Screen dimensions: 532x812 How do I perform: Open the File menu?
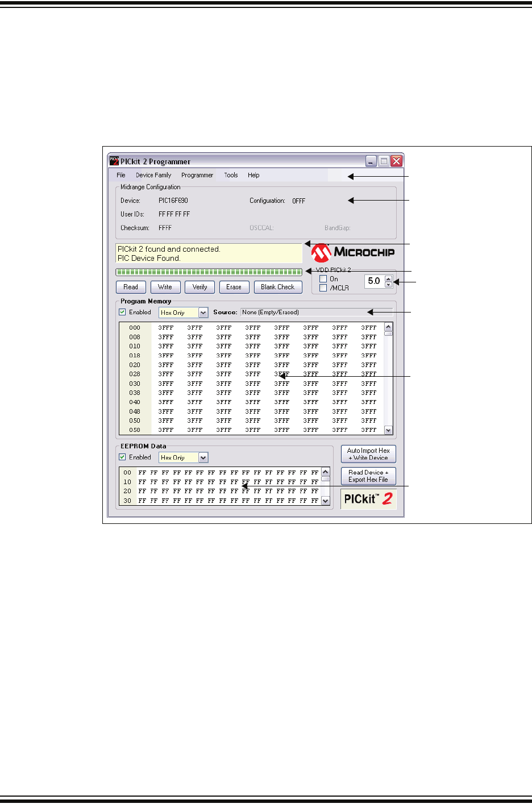click(x=121, y=175)
